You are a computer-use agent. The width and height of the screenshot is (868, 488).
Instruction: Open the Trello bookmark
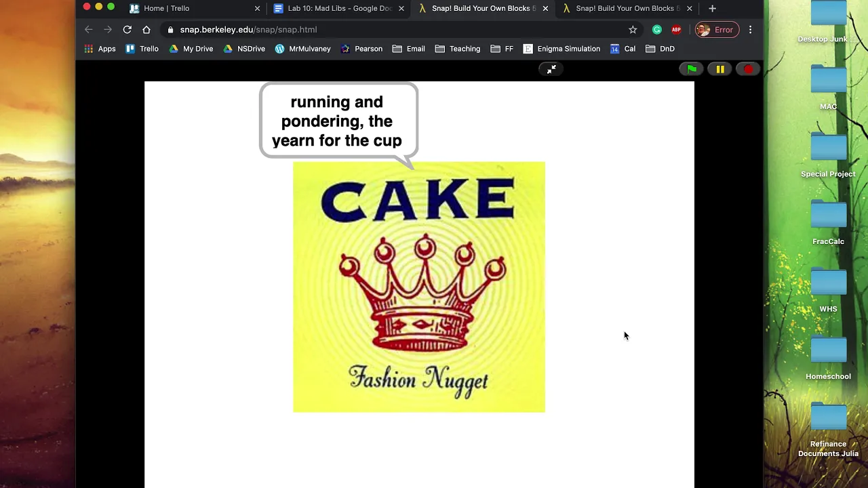pyautogui.click(x=142, y=49)
